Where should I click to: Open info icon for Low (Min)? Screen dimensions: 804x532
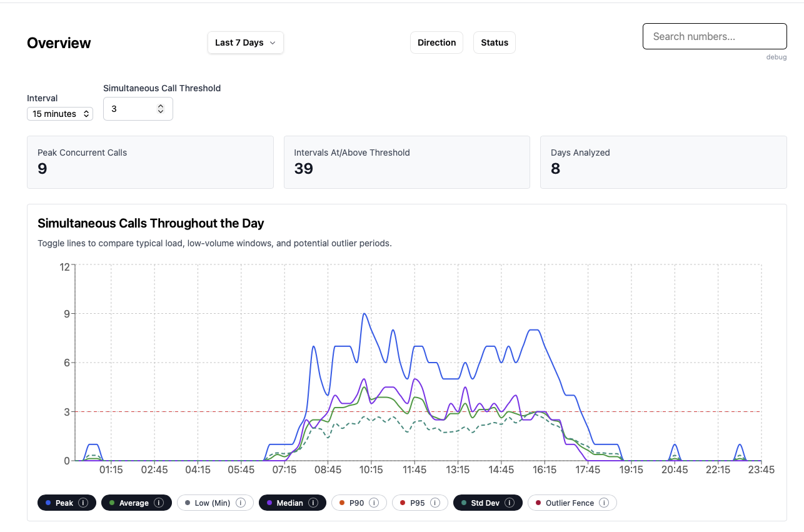241,503
